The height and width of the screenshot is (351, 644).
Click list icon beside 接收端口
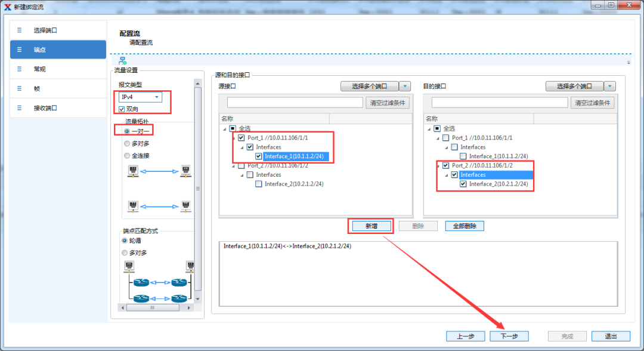tap(19, 107)
